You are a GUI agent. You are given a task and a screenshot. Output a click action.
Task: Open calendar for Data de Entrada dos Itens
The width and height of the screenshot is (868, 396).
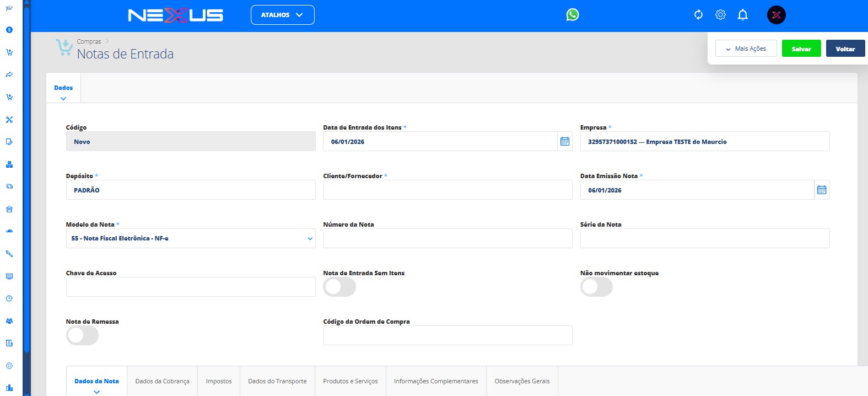(565, 142)
